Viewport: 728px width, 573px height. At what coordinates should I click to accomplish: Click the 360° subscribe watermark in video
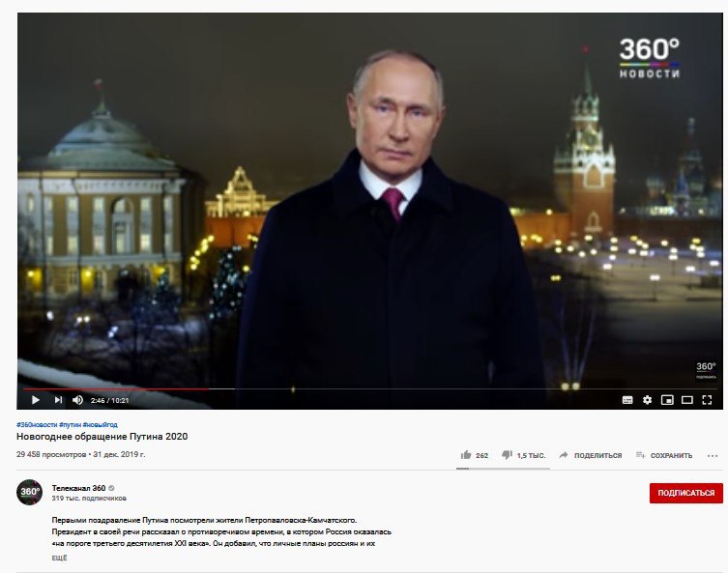pos(706,370)
